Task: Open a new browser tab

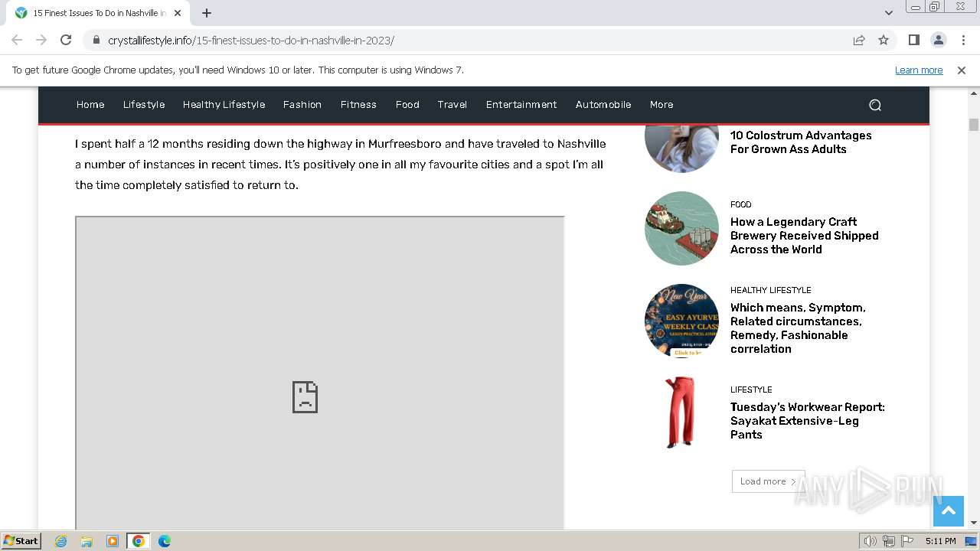Action: click(207, 13)
